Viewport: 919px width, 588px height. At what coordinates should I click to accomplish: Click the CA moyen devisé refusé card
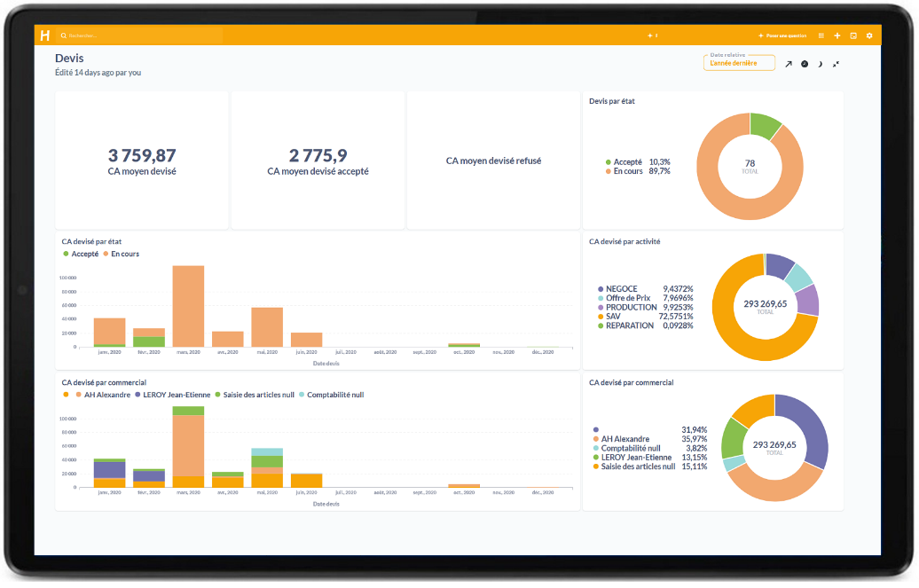[x=493, y=161]
